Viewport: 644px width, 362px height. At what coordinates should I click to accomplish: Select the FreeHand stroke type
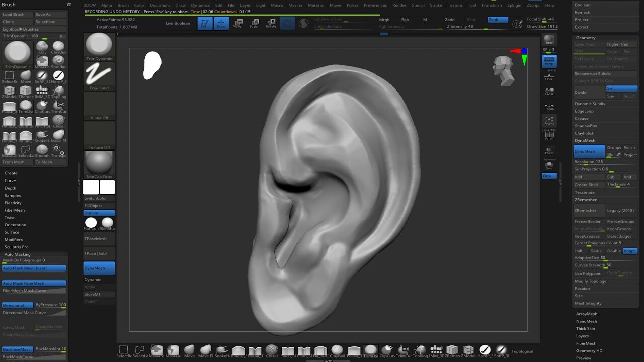99,75
